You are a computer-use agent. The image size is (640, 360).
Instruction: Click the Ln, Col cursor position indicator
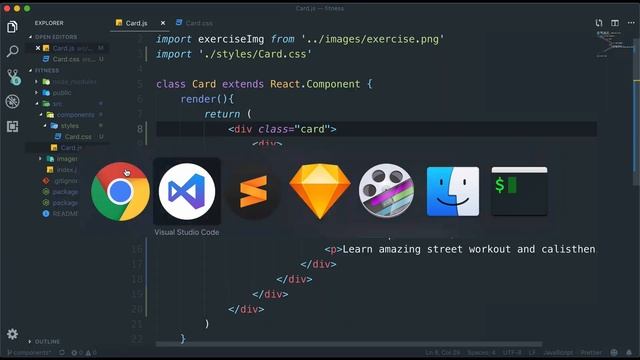pyautogui.click(x=442, y=352)
